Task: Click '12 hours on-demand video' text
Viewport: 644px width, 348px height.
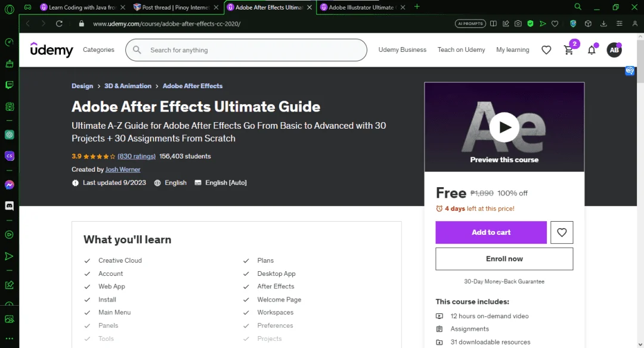Action: point(490,316)
